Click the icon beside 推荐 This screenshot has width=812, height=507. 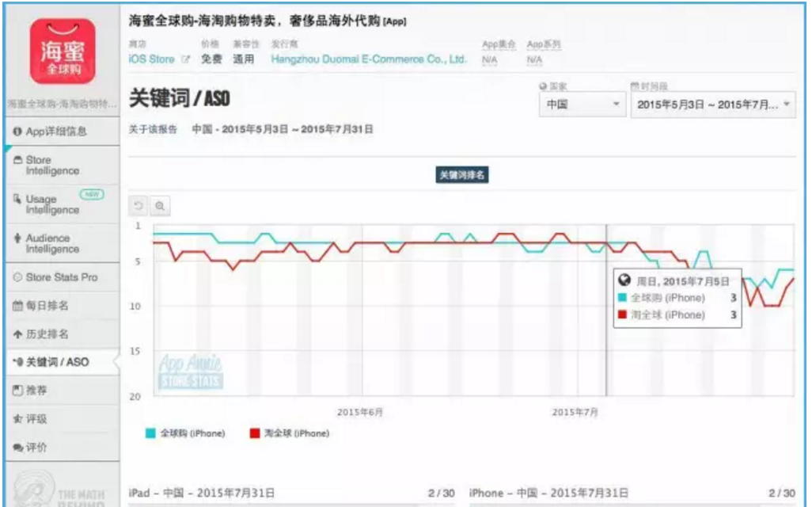[17, 391]
